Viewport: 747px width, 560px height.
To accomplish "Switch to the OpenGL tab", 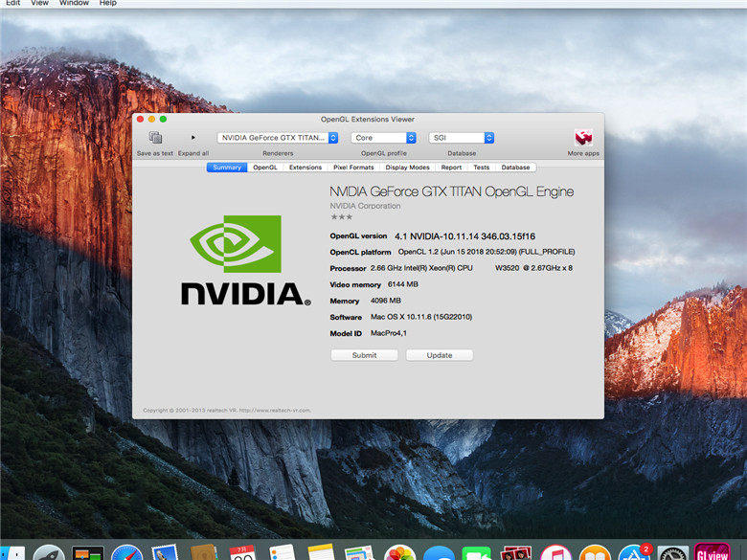I will point(265,168).
